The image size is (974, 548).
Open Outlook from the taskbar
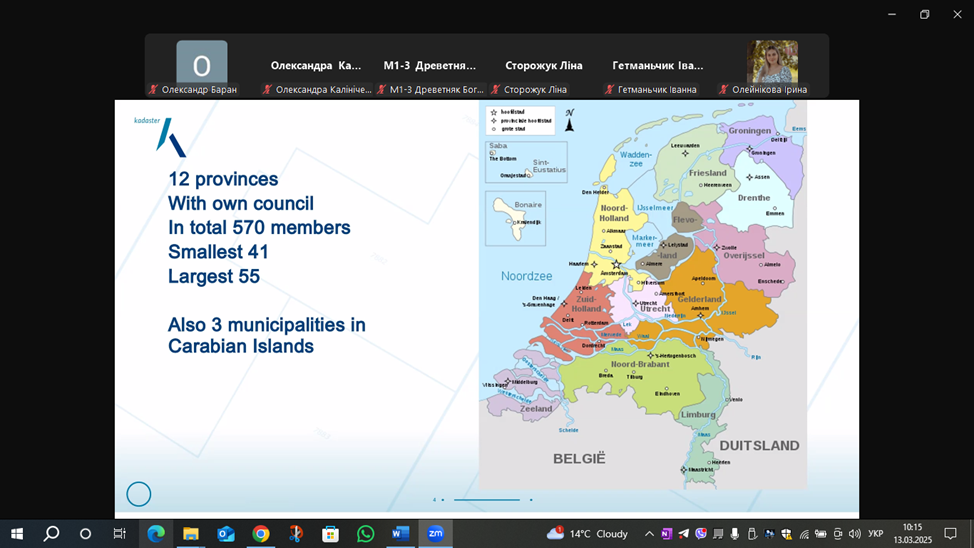tap(225, 534)
